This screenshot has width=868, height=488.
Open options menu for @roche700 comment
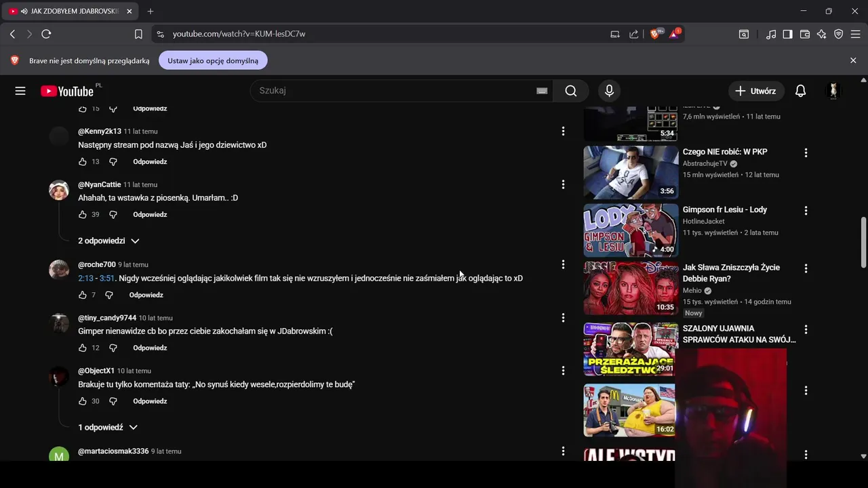(x=563, y=264)
